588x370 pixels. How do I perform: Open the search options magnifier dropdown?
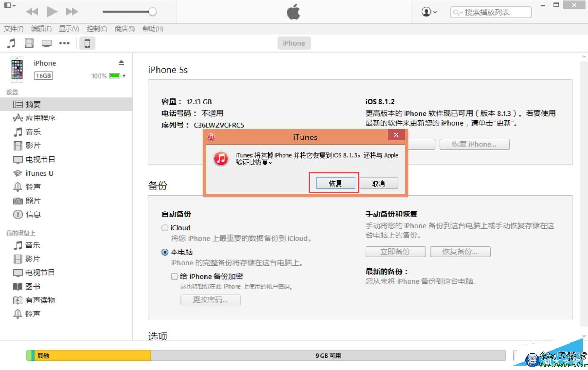point(458,12)
